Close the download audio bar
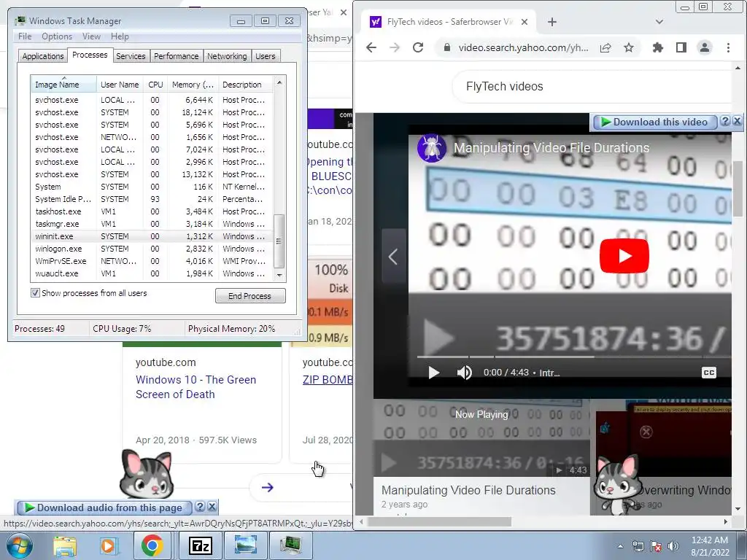Image resolution: width=747 pixels, height=560 pixels. (x=212, y=507)
